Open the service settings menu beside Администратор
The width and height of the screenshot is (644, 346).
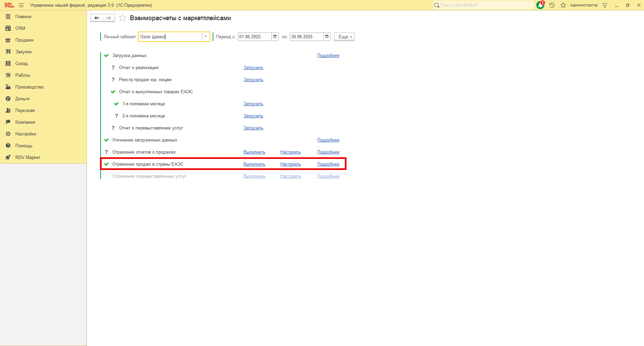tap(605, 5)
